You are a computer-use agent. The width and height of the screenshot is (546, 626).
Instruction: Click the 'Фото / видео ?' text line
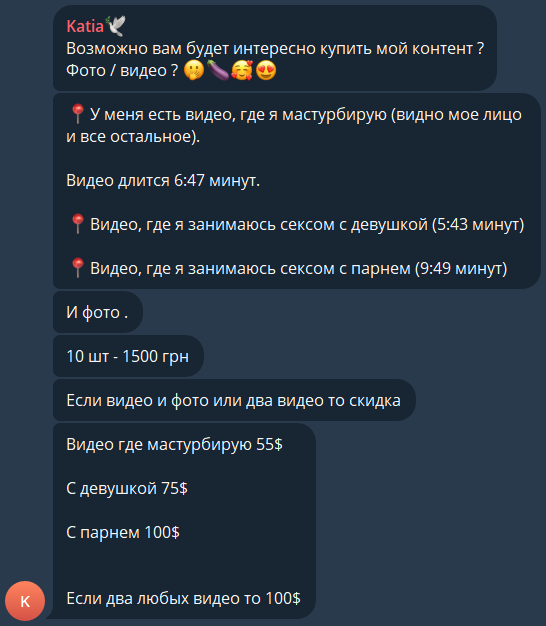(x=122, y=71)
